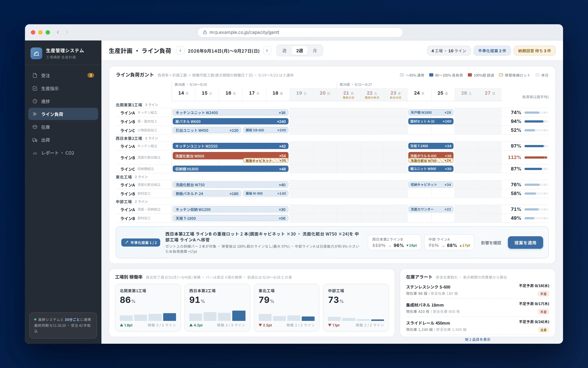Click the browser forward arrow
588x368 pixels.
point(67,32)
